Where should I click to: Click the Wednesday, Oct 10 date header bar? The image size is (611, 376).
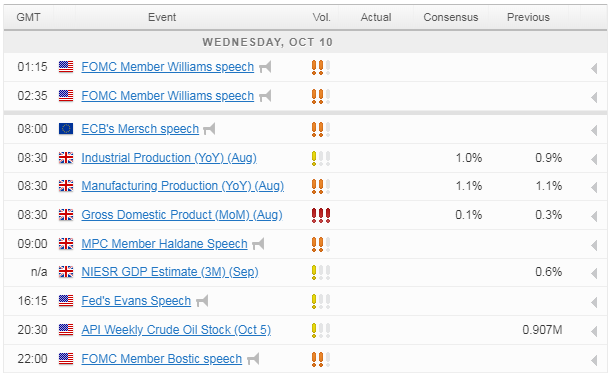[x=306, y=42]
